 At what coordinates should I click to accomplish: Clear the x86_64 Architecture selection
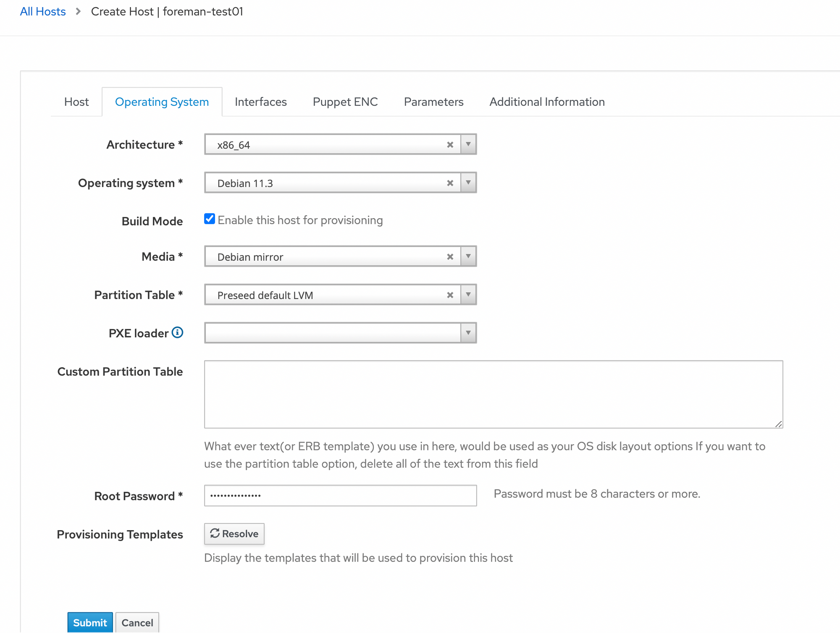coord(450,145)
